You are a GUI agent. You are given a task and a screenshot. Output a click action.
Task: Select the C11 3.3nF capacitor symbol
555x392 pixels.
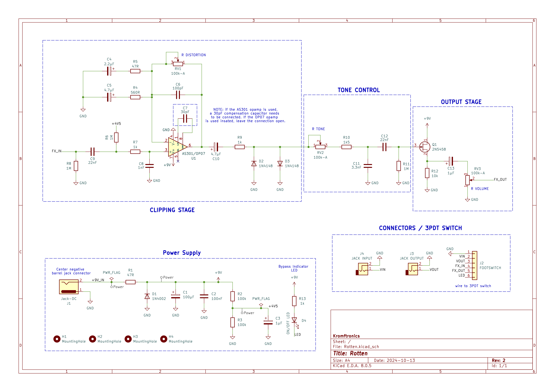coord(368,166)
